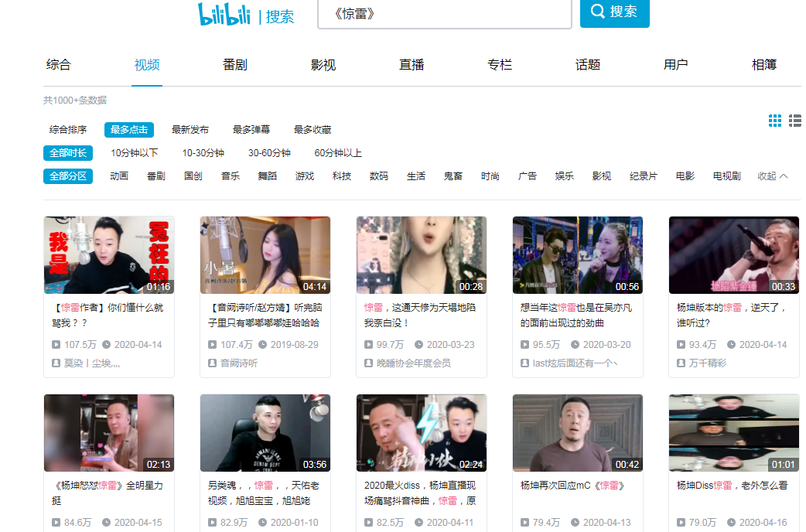Filter by 音乐 category
This screenshot has height=532, width=806.
(x=231, y=176)
